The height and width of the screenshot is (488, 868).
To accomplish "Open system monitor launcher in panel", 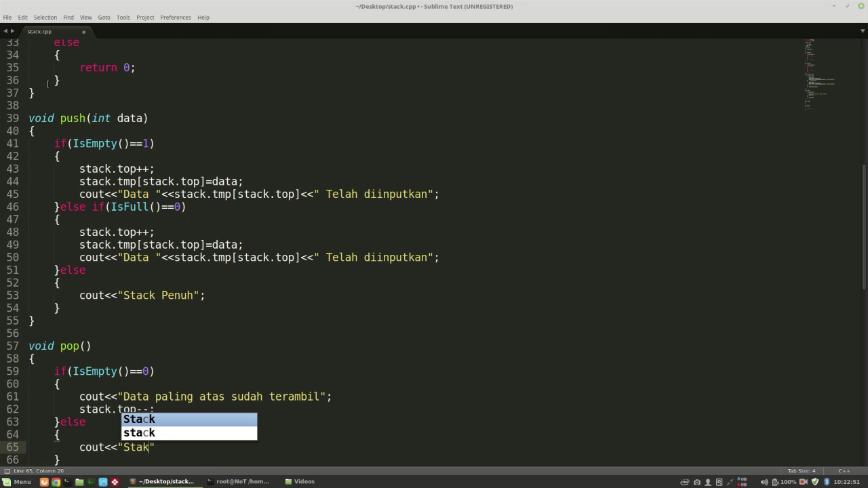I will 91,481.
